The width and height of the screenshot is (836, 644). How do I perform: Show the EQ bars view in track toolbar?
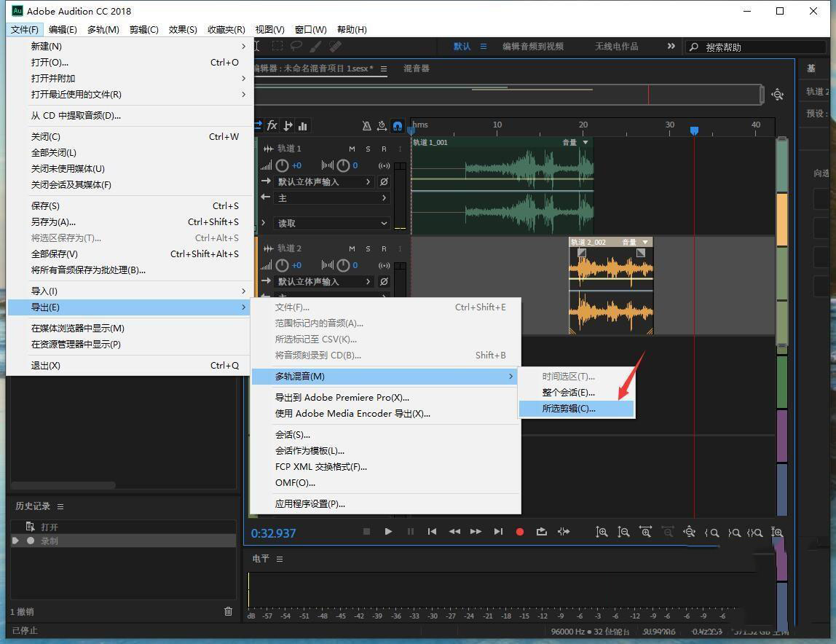[303, 126]
